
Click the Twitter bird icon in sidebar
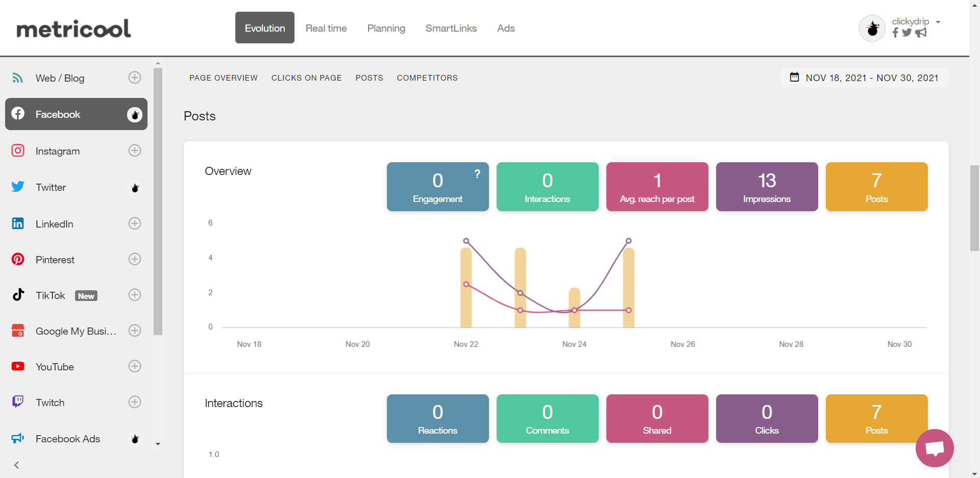click(x=18, y=187)
